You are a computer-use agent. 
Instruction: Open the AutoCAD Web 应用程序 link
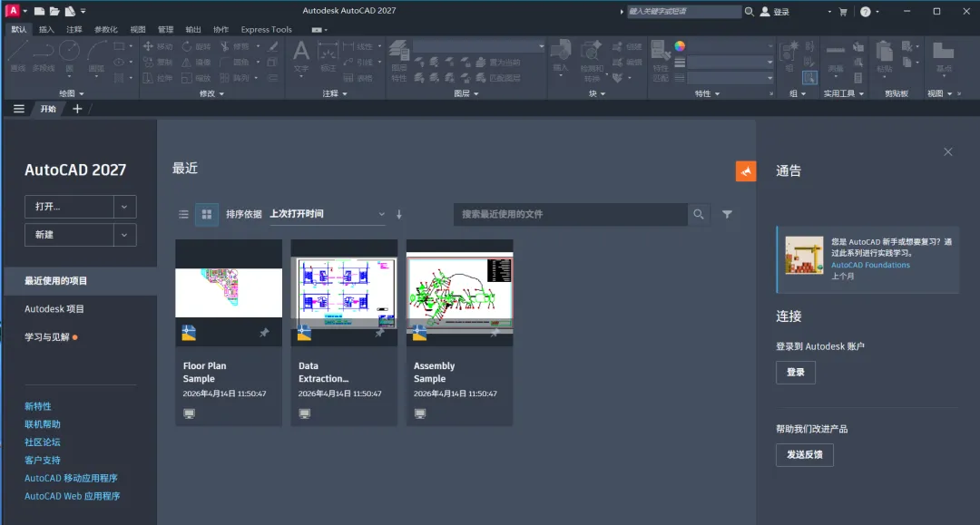72,496
